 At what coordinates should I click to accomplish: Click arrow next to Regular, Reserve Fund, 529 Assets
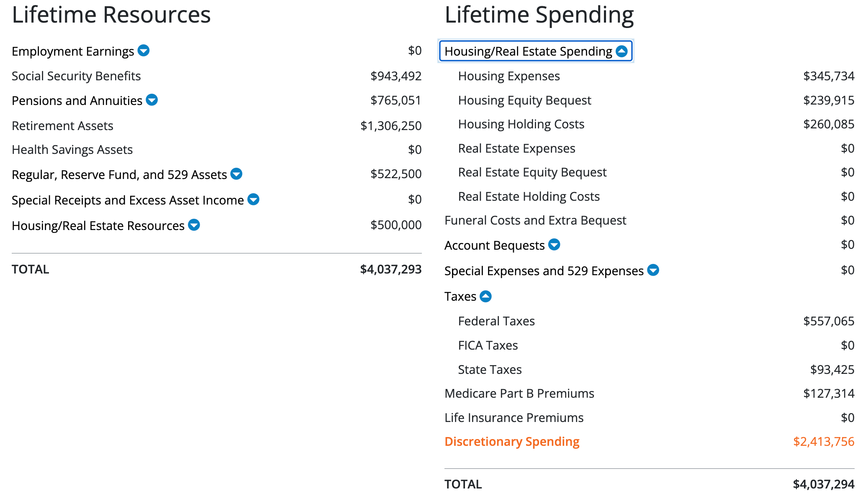point(236,174)
